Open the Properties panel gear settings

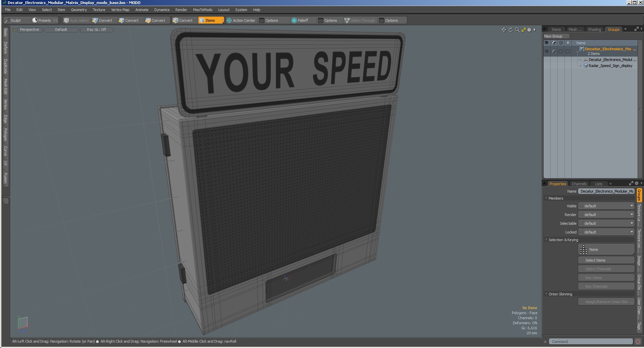coord(636,183)
